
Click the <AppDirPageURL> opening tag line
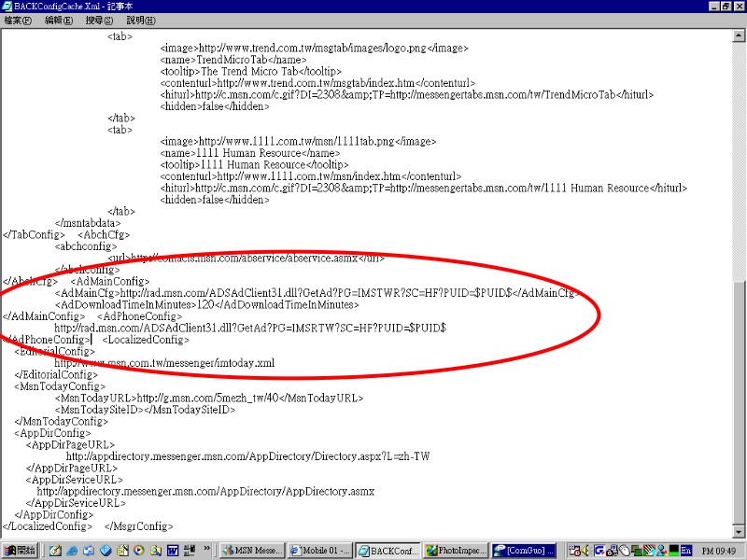71,445
